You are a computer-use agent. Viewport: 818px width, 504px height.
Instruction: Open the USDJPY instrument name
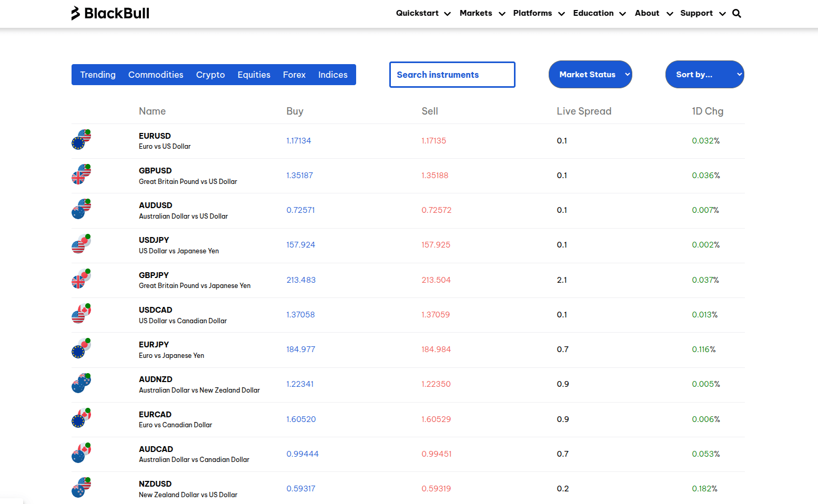click(154, 240)
